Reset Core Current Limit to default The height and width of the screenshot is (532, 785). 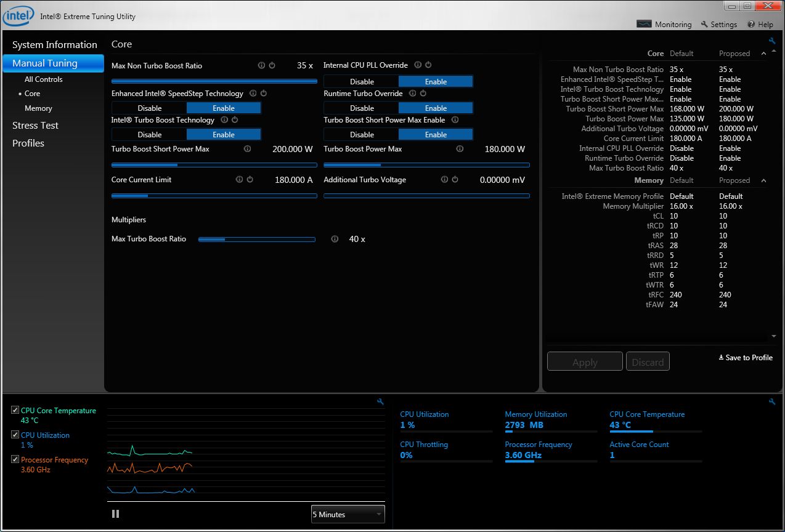pyautogui.click(x=250, y=180)
